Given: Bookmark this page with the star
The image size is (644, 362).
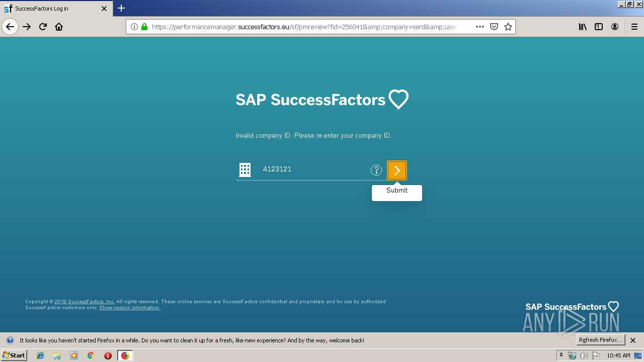Looking at the screenshot, I should pos(508,27).
